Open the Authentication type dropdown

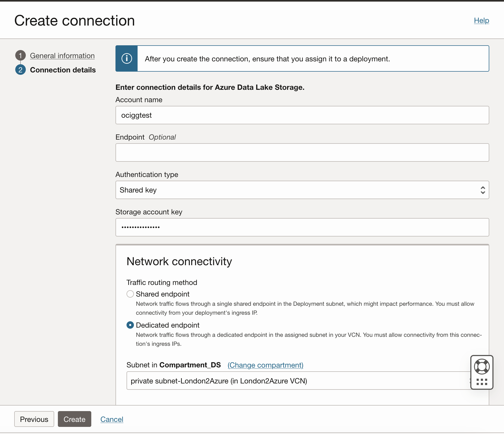(302, 190)
